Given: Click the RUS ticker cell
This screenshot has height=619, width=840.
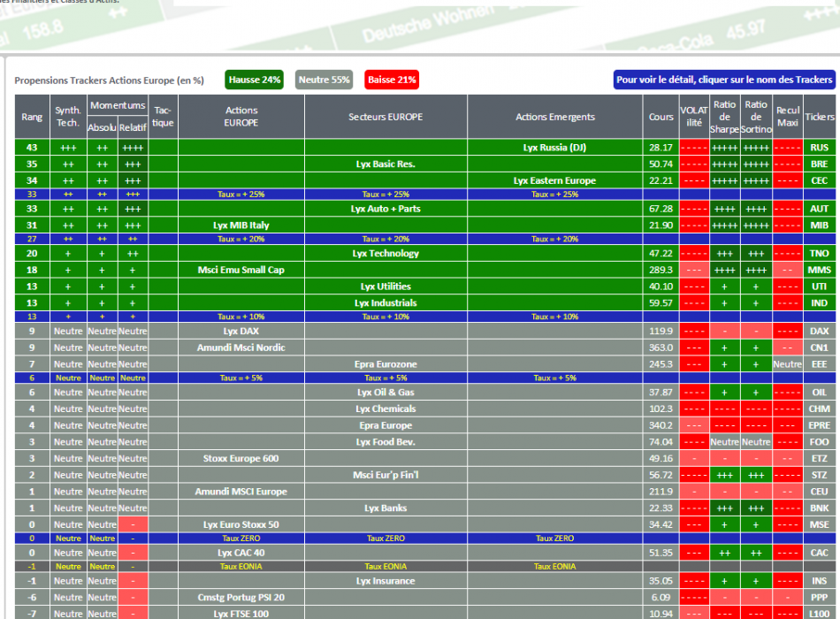Looking at the screenshot, I should click(x=820, y=148).
